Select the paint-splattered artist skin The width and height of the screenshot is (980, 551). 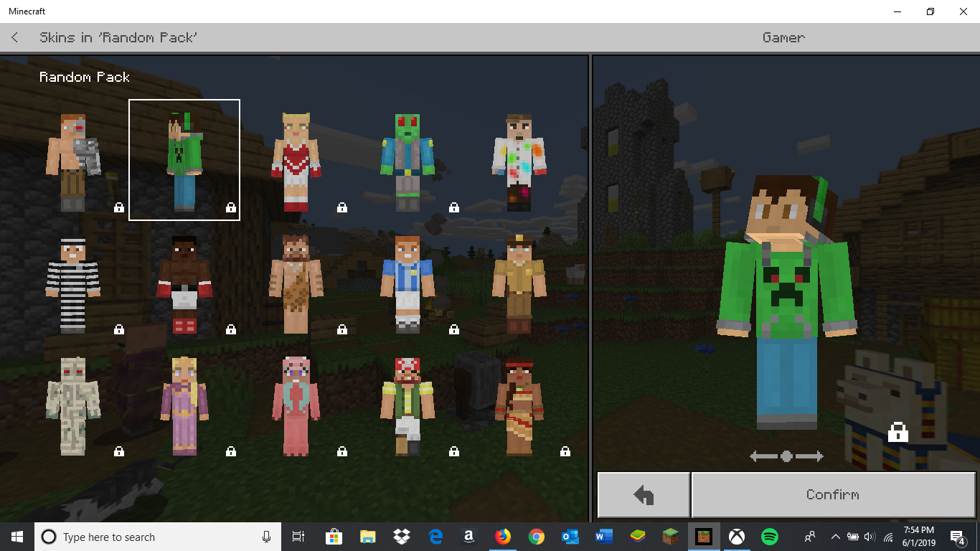pyautogui.click(x=519, y=162)
